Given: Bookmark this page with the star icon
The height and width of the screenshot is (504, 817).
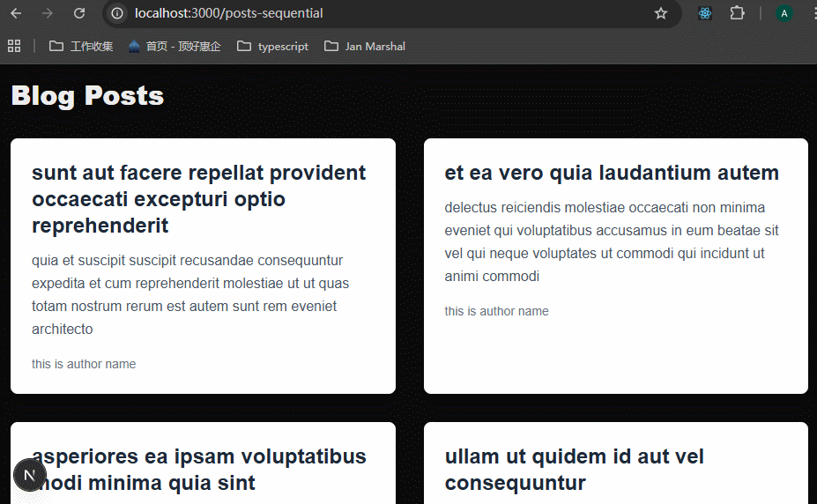Looking at the screenshot, I should pyautogui.click(x=661, y=13).
